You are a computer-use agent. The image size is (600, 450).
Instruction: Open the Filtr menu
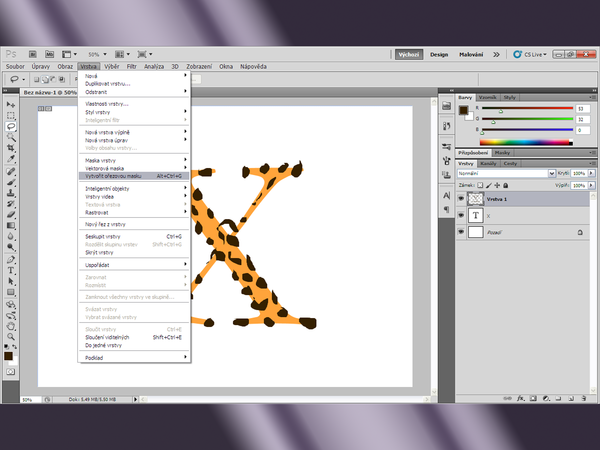click(131, 66)
